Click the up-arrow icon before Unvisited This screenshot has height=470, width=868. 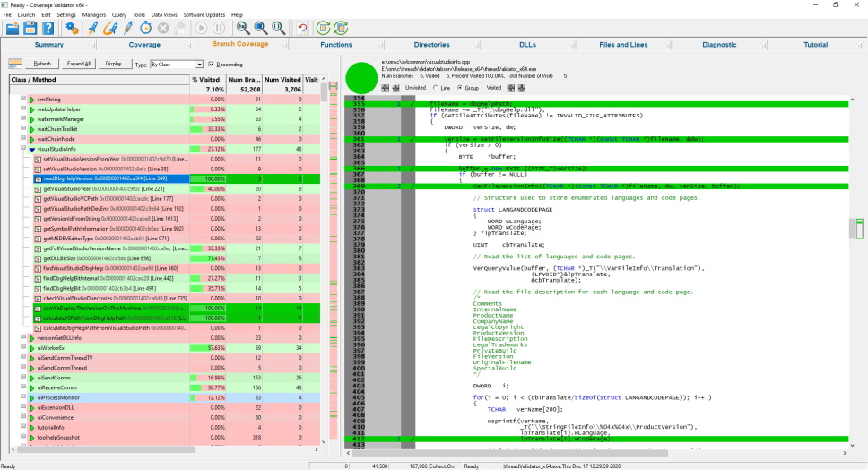pos(386,88)
